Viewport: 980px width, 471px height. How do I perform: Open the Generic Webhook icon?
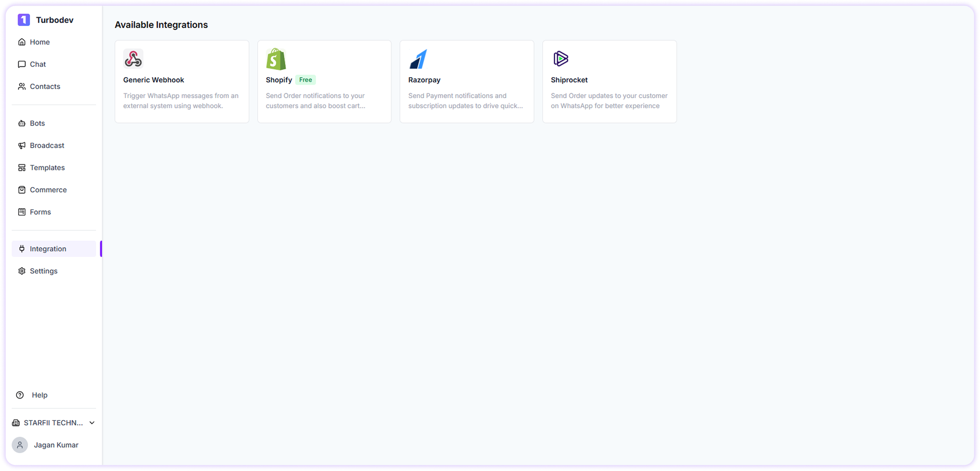[133, 59]
